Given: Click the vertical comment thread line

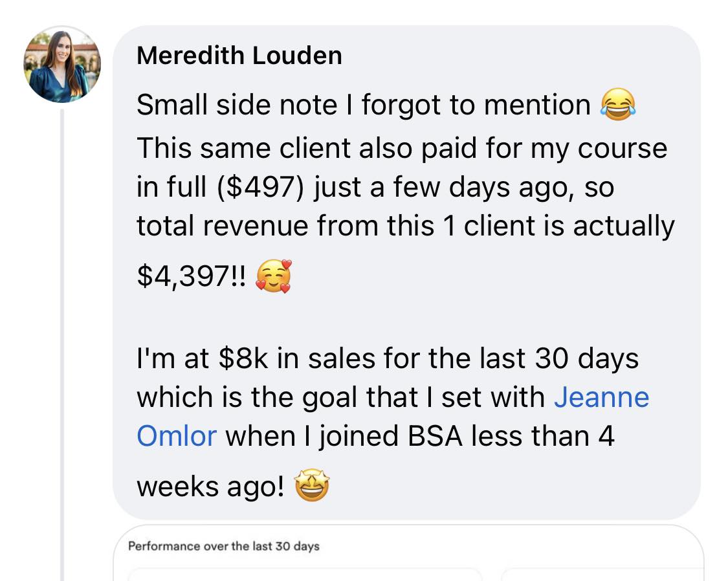Looking at the screenshot, I should (x=63, y=343).
